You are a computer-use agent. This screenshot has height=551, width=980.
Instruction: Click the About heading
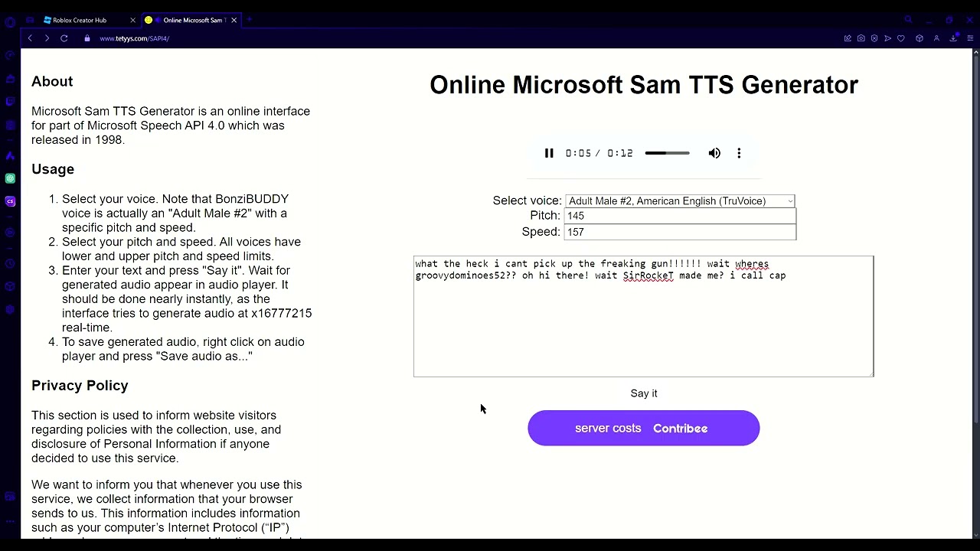52,82
